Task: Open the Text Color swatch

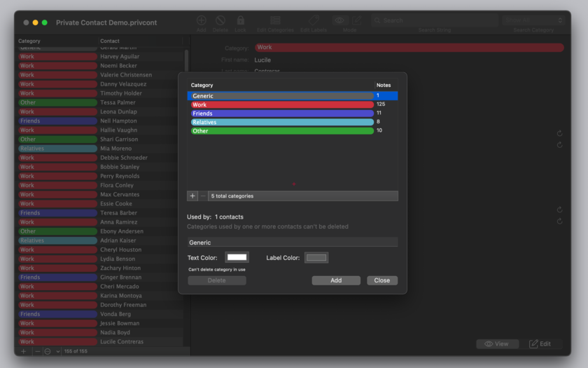Action: coord(237,258)
